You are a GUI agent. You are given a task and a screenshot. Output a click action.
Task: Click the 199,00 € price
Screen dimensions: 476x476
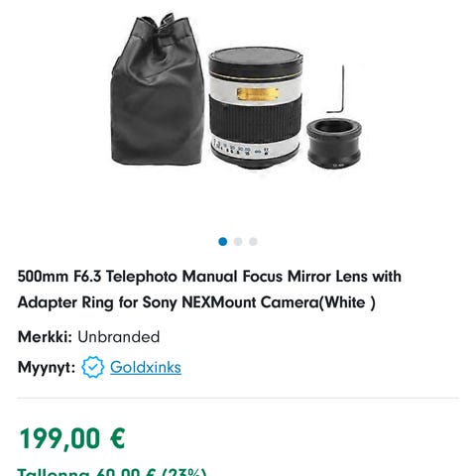coord(72,438)
